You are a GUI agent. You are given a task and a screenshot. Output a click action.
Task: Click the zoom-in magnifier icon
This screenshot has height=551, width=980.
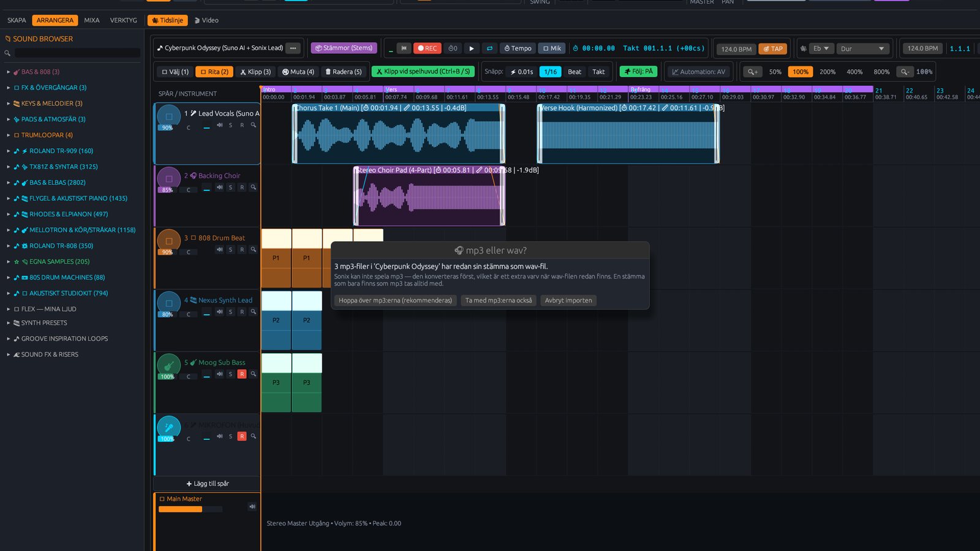pos(753,72)
